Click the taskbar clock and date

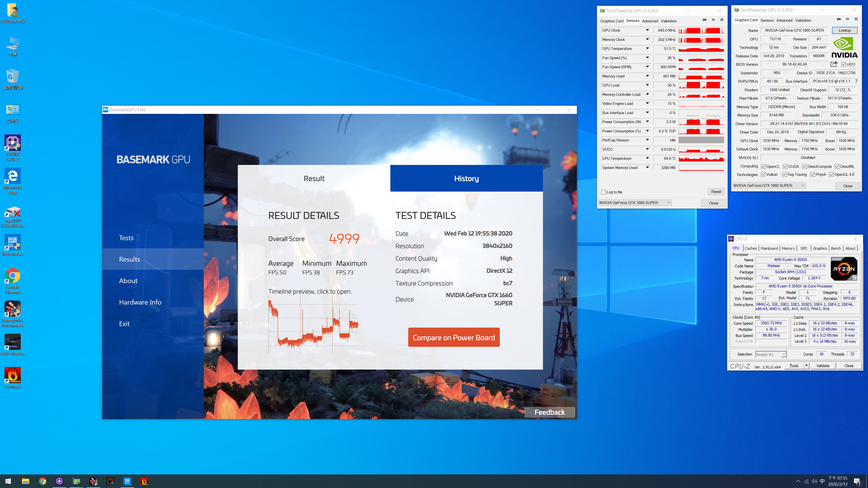tap(838, 481)
